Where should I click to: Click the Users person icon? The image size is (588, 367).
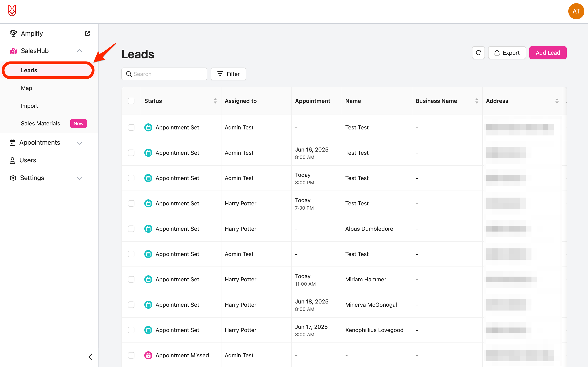[x=12, y=160]
